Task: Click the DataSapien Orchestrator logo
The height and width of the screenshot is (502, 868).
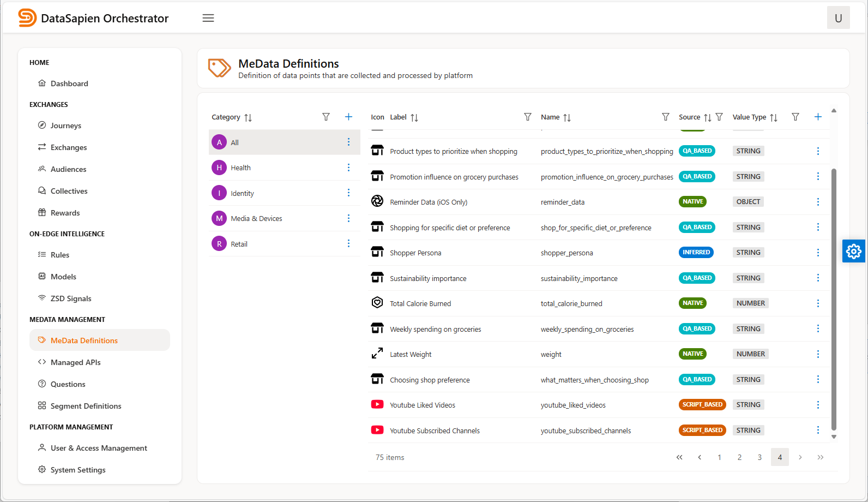Action: click(x=93, y=18)
